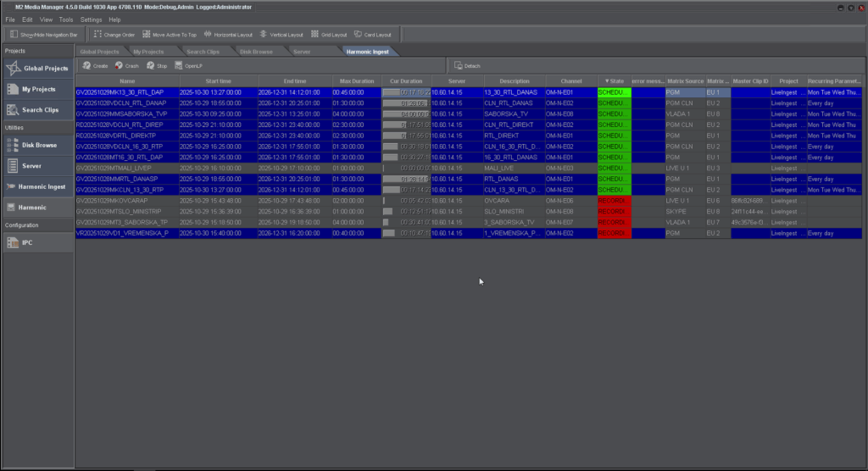Open the Tools menu

tap(66, 19)
